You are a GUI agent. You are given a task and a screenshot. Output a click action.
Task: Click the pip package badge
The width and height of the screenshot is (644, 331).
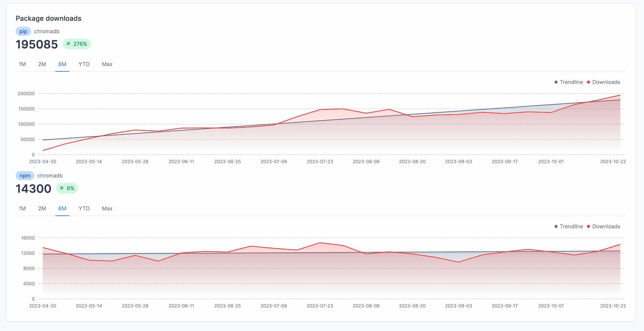point(23,31)
